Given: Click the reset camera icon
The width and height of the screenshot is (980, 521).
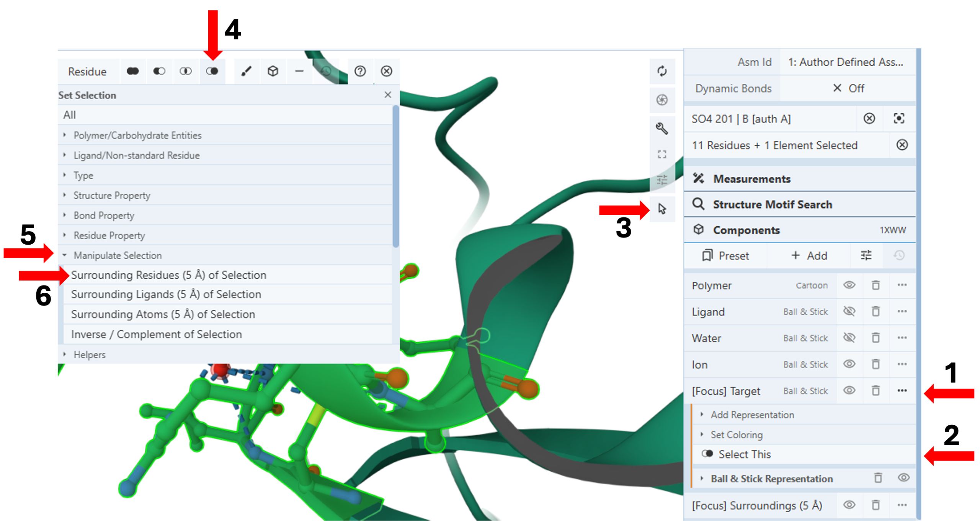Looking at the screenshot, I should tap(662, 71).
